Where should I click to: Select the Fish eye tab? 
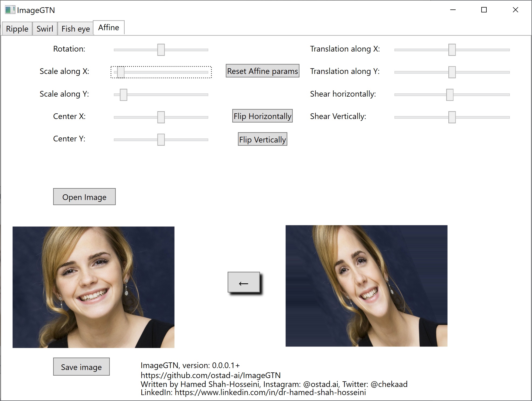[x=76, y=29]
